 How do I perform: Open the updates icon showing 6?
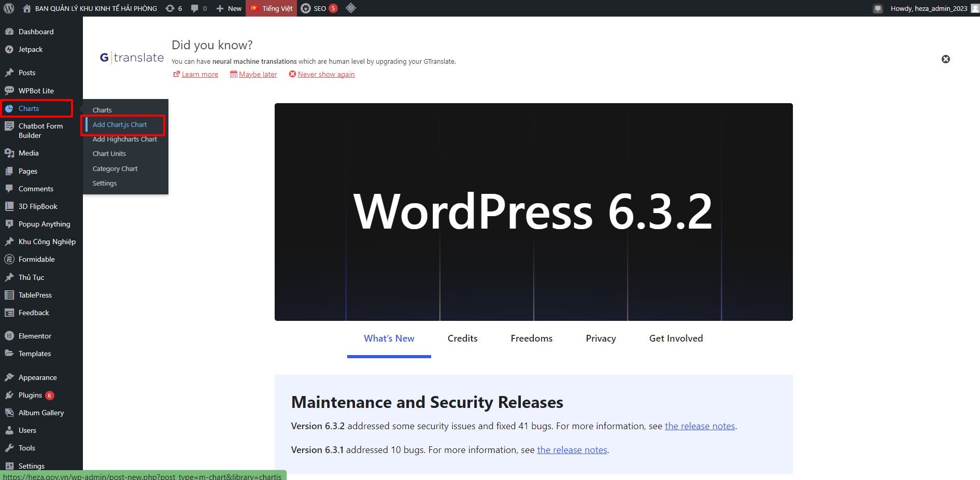pyautogui.click(x=174, y=8)
